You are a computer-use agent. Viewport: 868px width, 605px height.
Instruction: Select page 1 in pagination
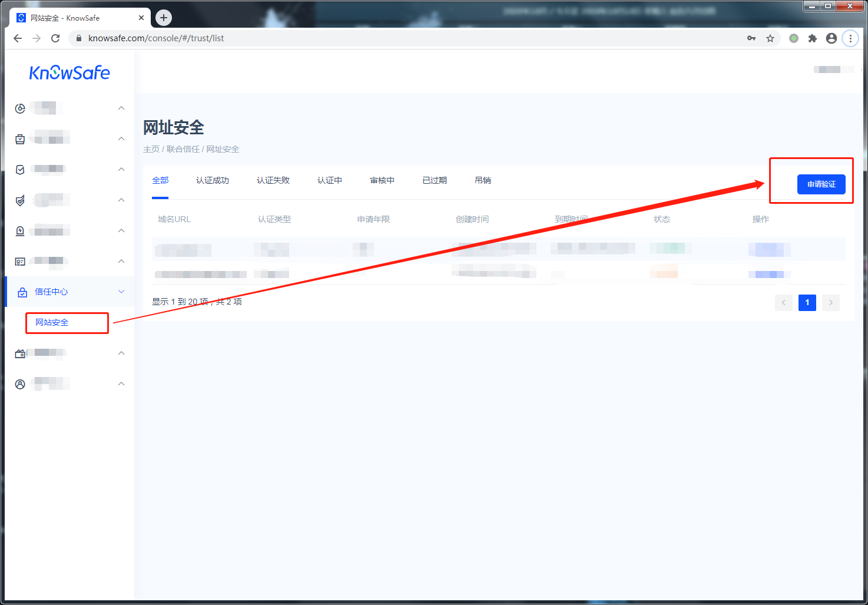807,303
